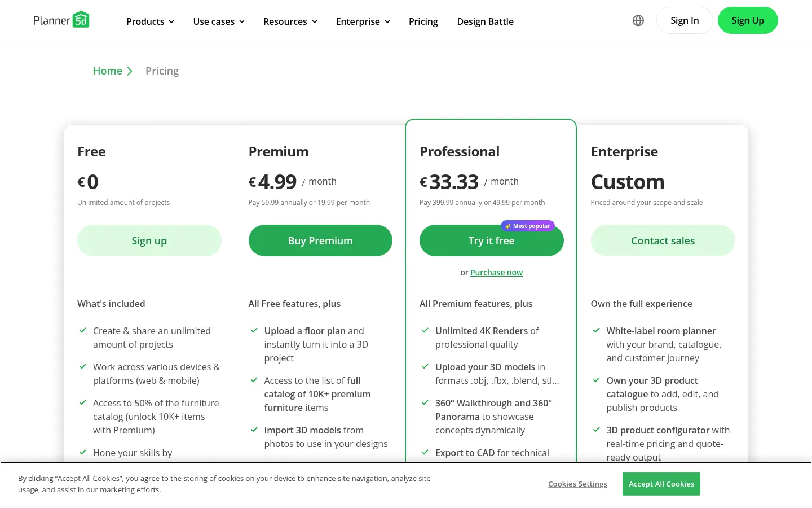812x508 pixels.
Task: Click the Most popular sparkle badge
Action: point(528,226)
